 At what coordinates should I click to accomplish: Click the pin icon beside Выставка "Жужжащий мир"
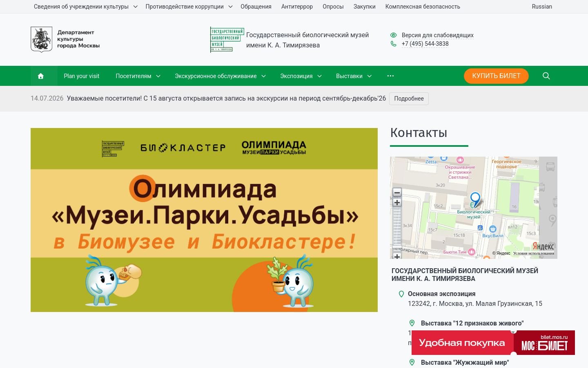[x=412, y=362]
